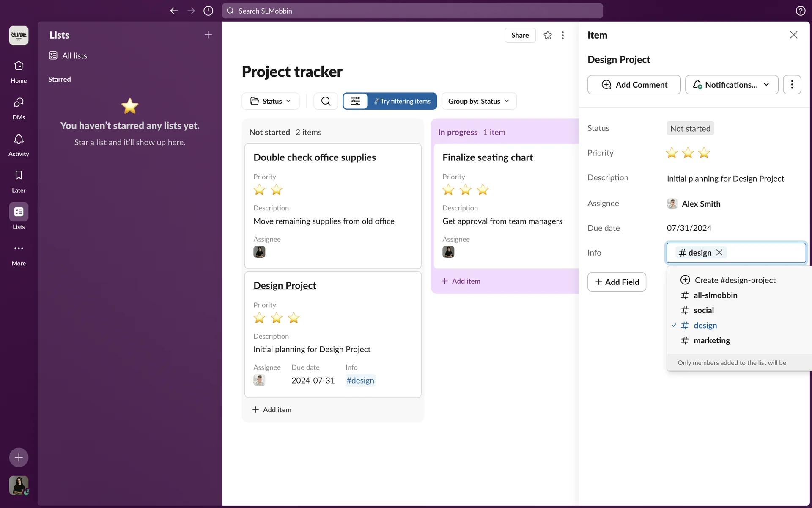Open the Later bookmark view
Viewport: 812px width, 508px height.
[19, 181]
